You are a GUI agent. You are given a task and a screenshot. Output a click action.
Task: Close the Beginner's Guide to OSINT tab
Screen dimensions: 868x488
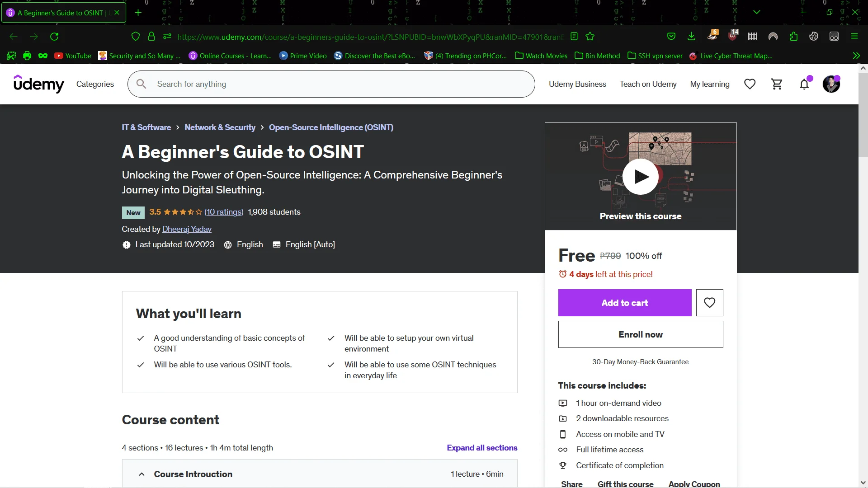point(117,13)
